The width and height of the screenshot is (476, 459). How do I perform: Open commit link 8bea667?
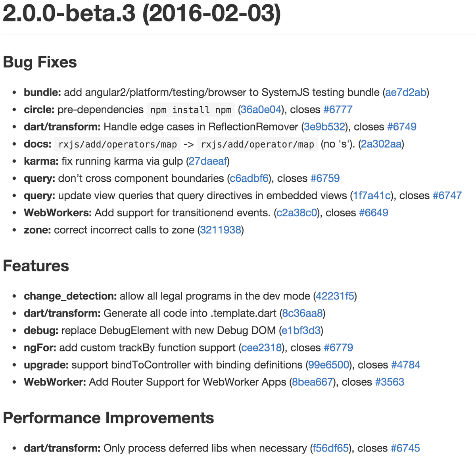pyautogui.click(x=313, y=382)
